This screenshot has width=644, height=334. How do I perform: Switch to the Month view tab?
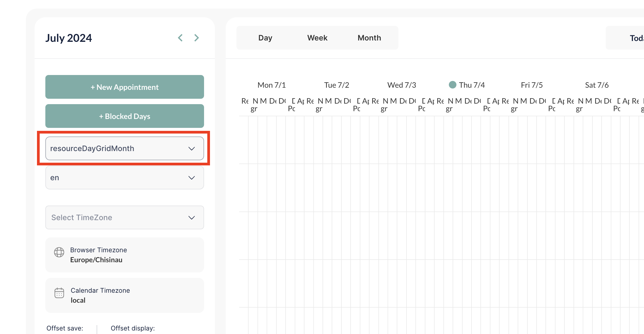[368, 38]
